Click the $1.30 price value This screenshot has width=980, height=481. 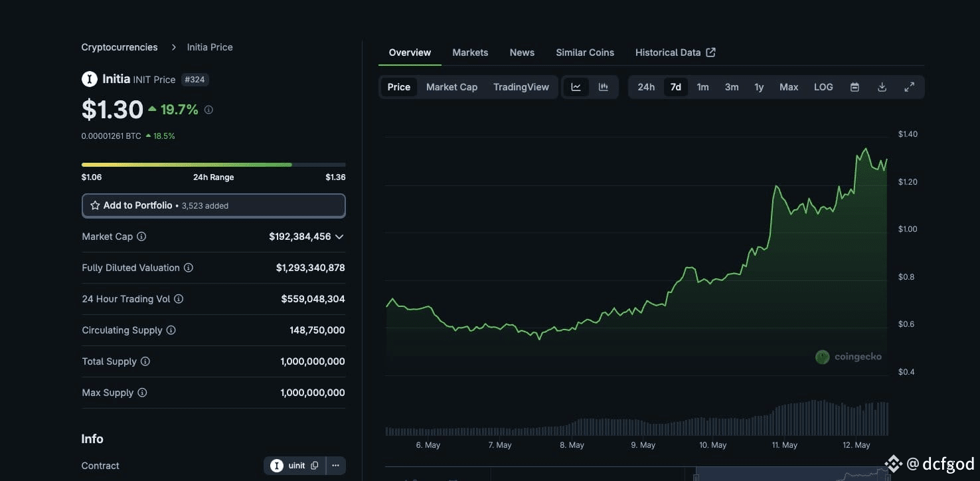(112, 110)
